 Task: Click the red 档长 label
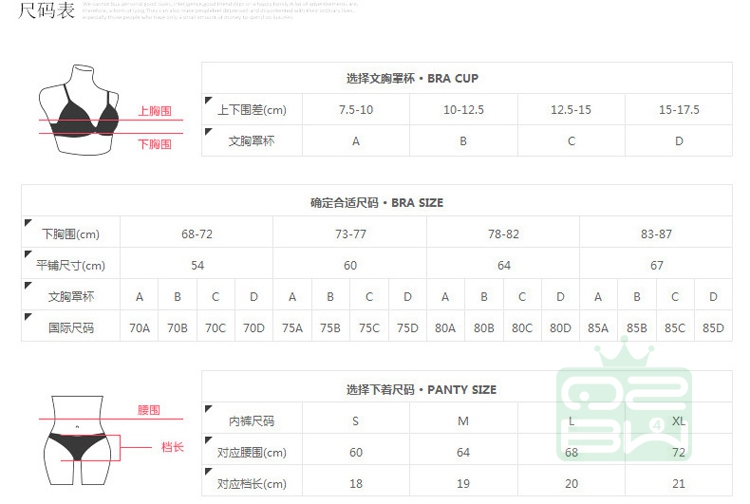(173, 446)
